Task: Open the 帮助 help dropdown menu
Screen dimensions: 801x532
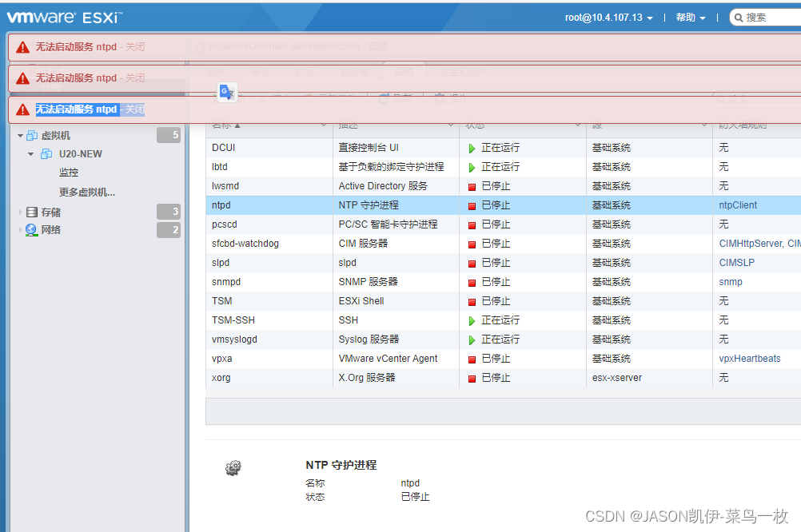Action: pyautogui.click(x=691, y=18)
